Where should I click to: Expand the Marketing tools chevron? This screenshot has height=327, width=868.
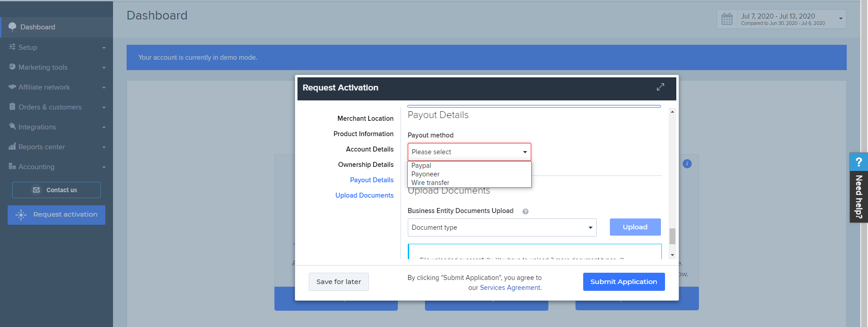point(104,67)
